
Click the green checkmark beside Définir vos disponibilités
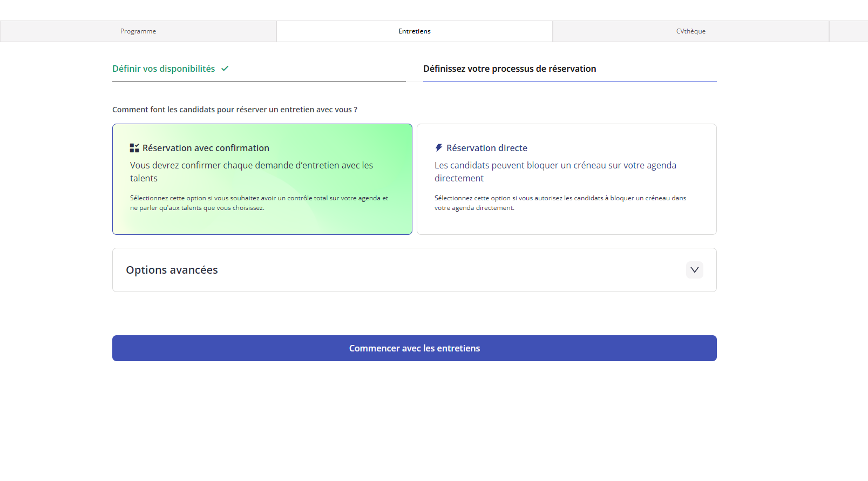coord(225,69)
